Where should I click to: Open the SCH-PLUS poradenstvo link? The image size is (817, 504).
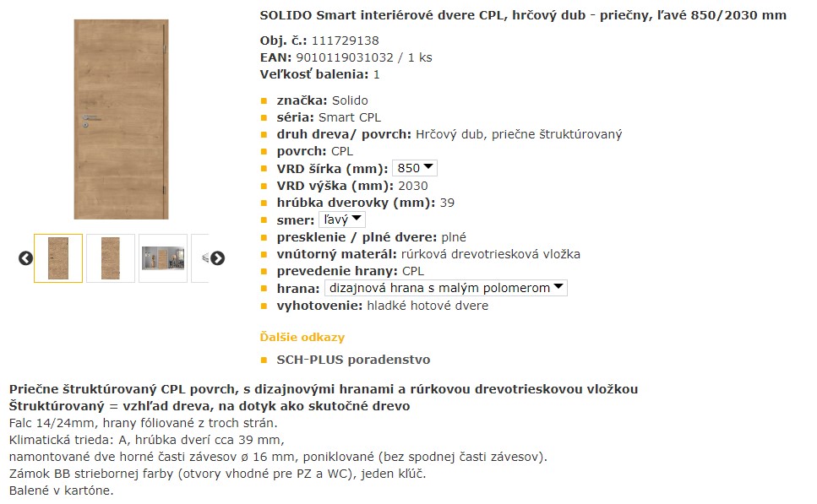tap(353, 360)
